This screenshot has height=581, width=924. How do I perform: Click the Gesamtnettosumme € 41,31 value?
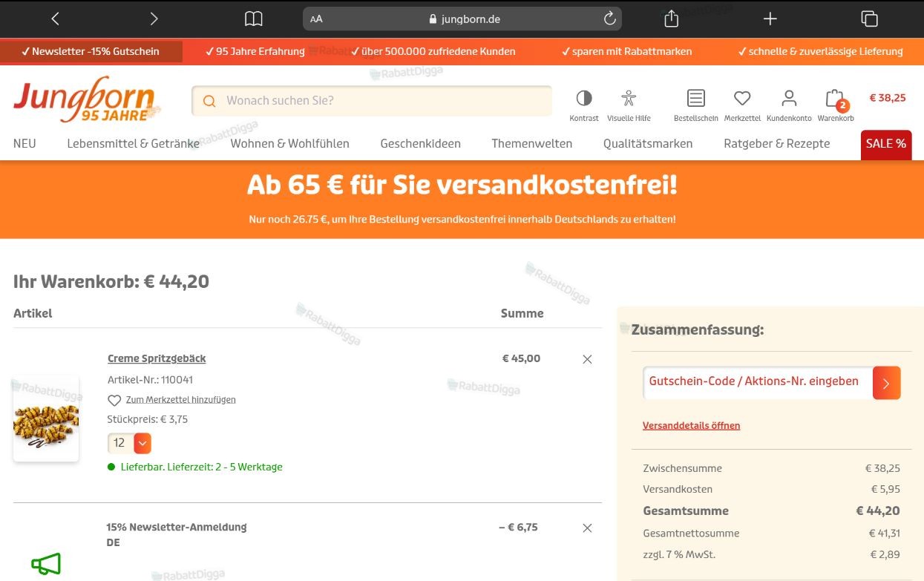pyautogui.click(x=885, y=533)
